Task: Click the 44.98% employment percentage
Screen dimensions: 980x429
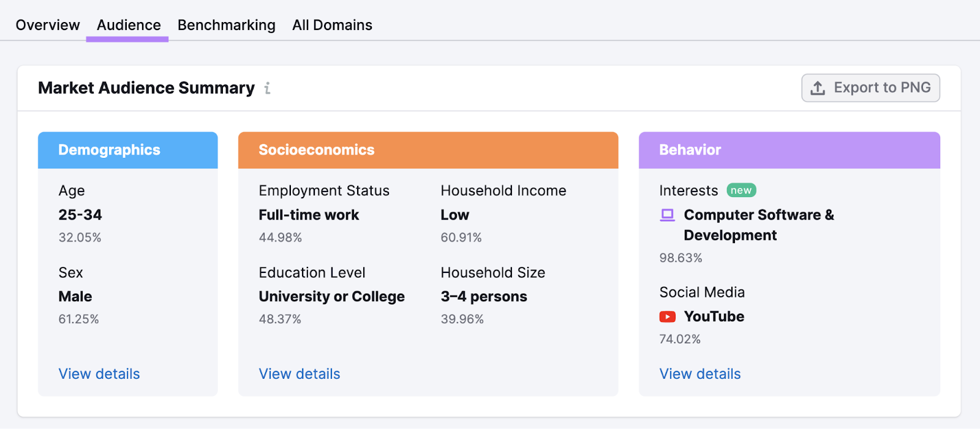Action: coord(281,237)
